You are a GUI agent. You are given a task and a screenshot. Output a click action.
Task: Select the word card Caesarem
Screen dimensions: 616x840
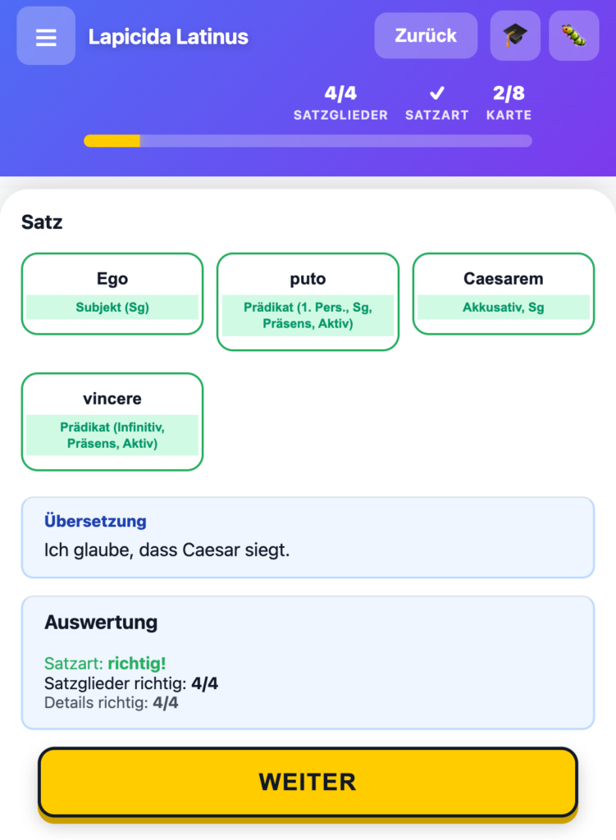coord(503,278)
